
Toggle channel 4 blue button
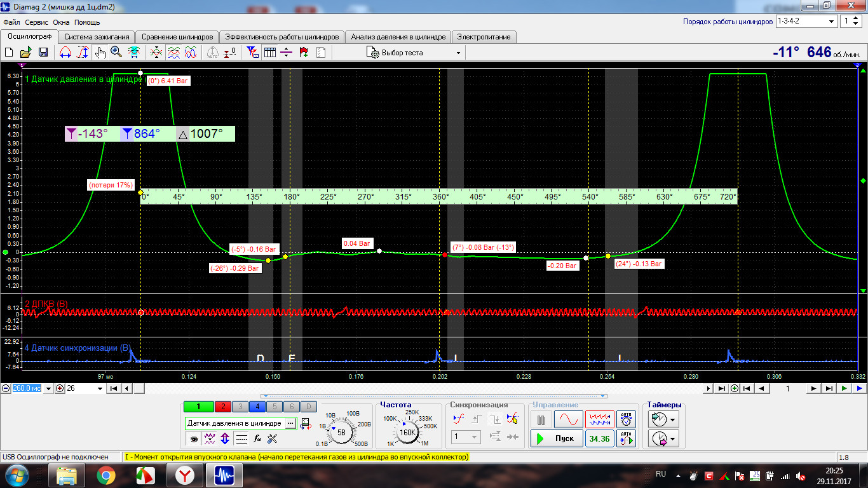click(x=256, y=407)
